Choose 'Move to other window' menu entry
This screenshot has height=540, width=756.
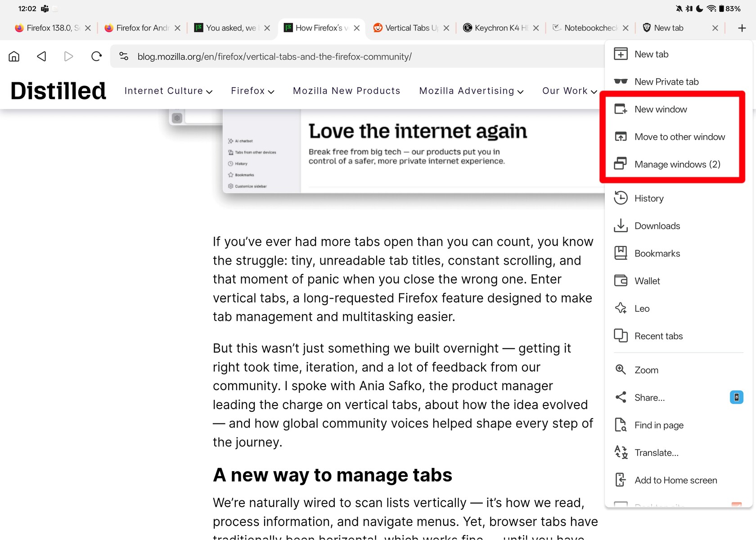pyautogui.click(x=679, y=137)
